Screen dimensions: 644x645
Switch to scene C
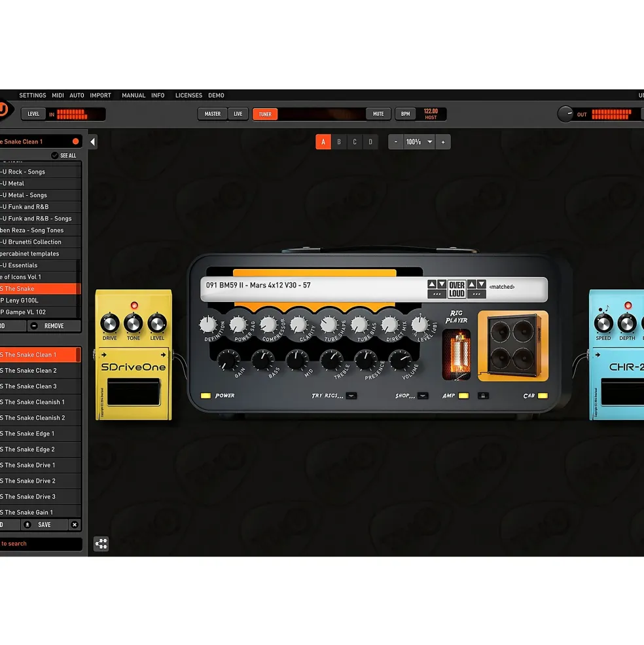[355, 142]
